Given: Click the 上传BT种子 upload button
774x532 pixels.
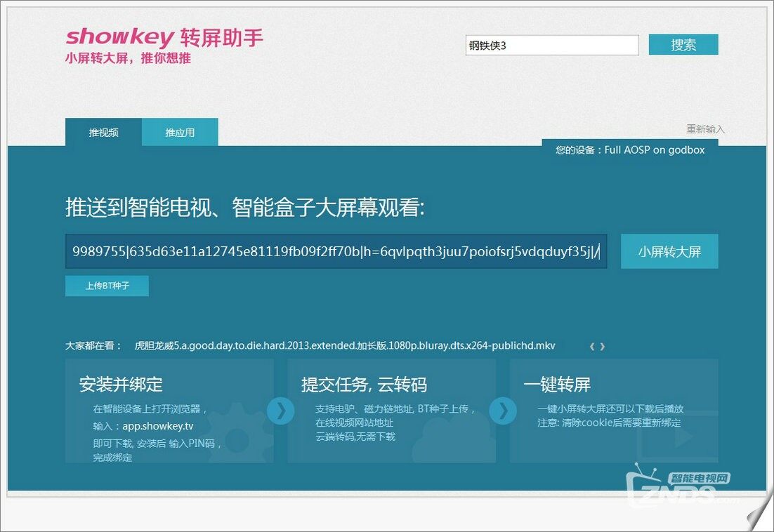Looking at the screenshot, I should (x=107, y=286).
